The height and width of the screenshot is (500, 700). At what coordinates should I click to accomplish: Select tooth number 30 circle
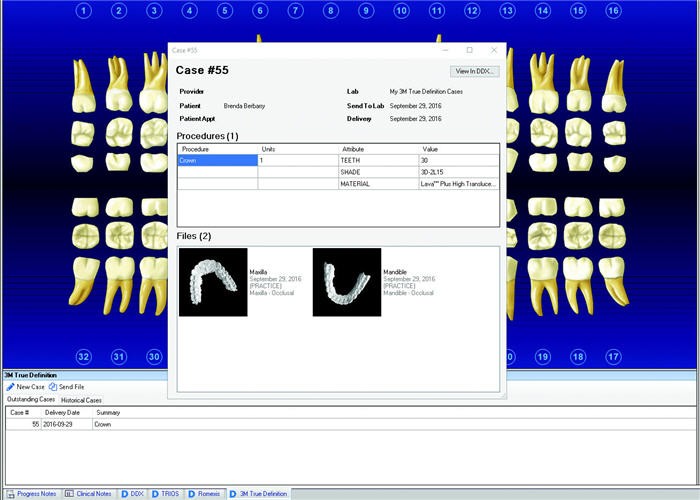click(x=154, y=357)
